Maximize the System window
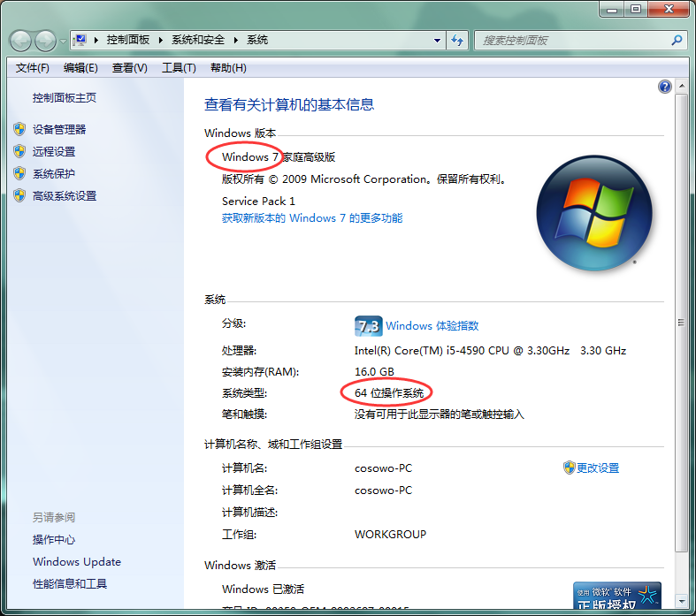This screenshot has height=616, width=696. click(636, 10)
